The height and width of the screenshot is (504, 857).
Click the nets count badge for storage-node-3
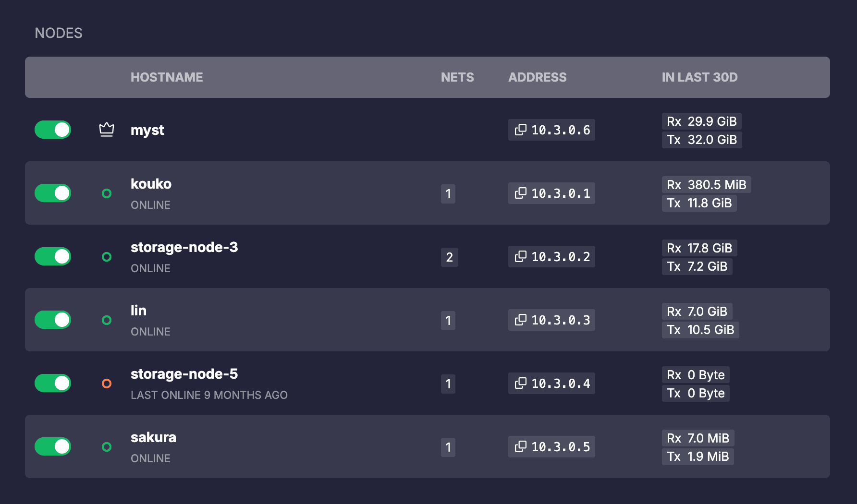click(449, 257)
